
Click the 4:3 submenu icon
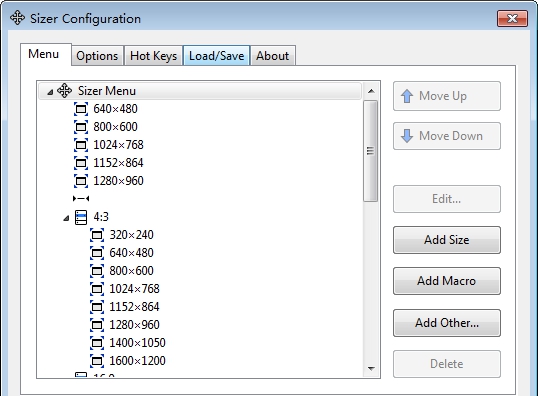81,217
